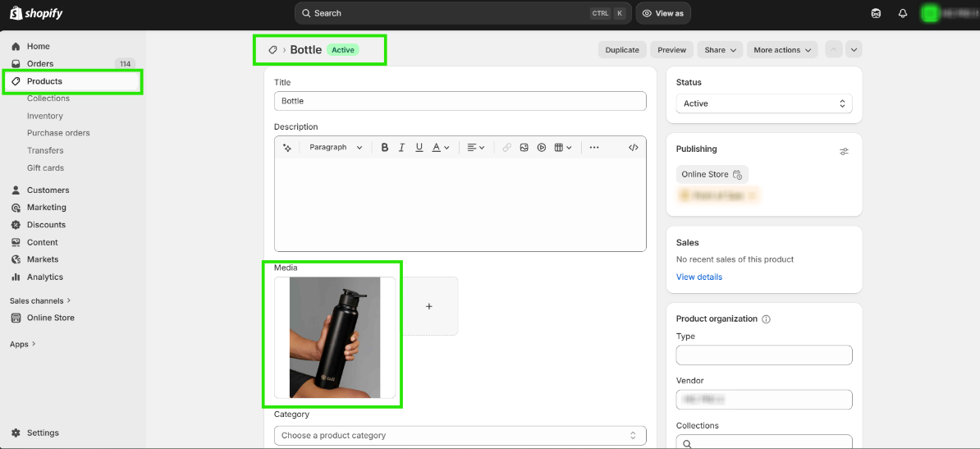Go to the next product arrow
980x449 pixels.
click(x=854, y=50)
